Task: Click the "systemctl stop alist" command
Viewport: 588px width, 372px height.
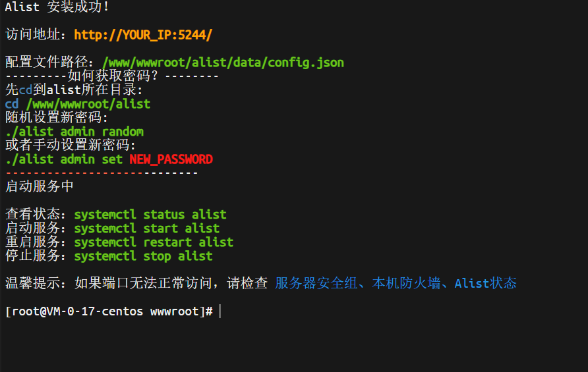Action: (143, 256)
